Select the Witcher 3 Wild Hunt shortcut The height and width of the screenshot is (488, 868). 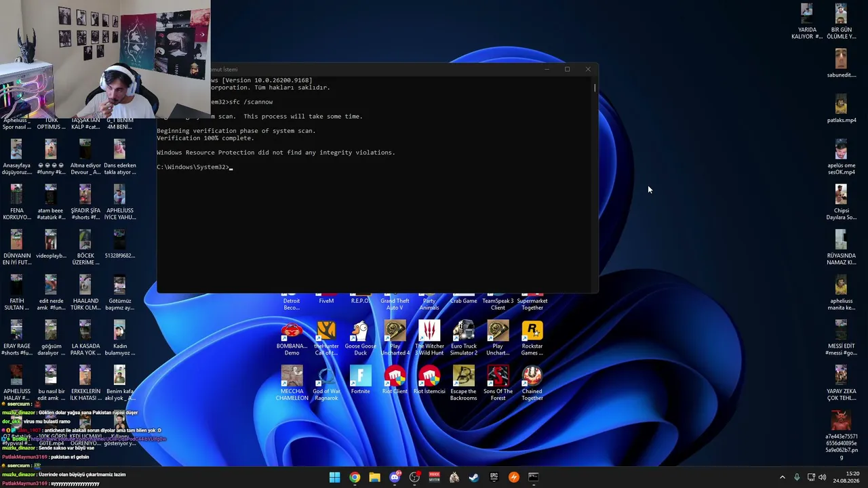click(x=429, y=339)
